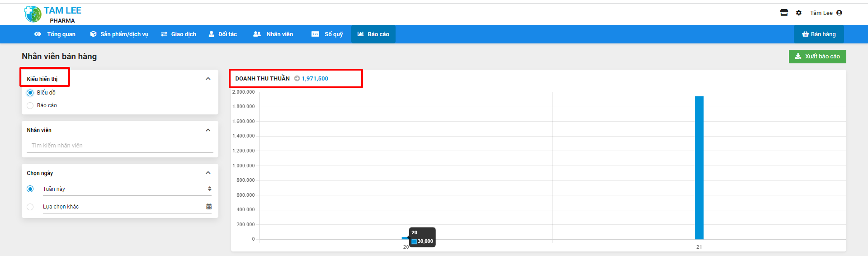Click the 1.000.000 axis label
Image resolution: width=868 pixels, height=256 pixels.
(x=244, y=166)
